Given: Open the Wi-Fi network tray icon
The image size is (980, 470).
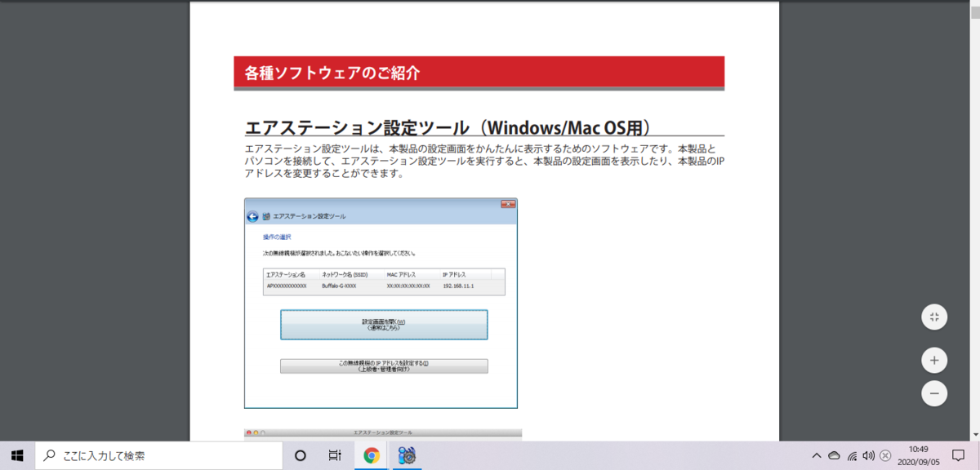Looking at the screenshot, I should 852,455.
